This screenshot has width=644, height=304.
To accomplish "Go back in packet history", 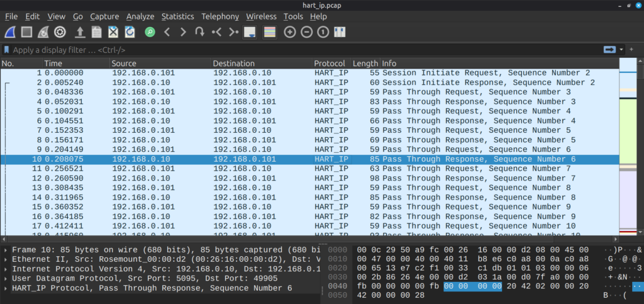I will 167,32.
